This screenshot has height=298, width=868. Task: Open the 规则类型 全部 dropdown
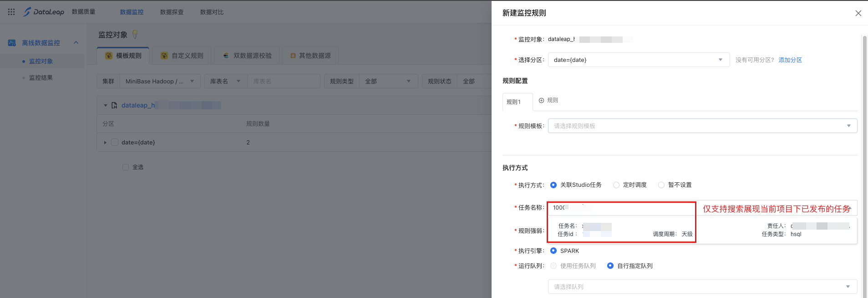pyautogui.click(x=388, y=81)
